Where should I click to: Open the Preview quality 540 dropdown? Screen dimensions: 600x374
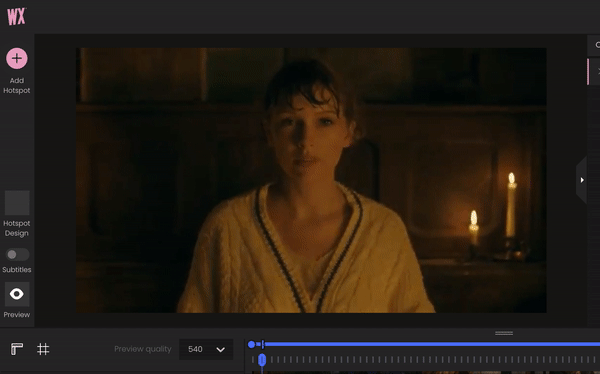pos(206,349)
